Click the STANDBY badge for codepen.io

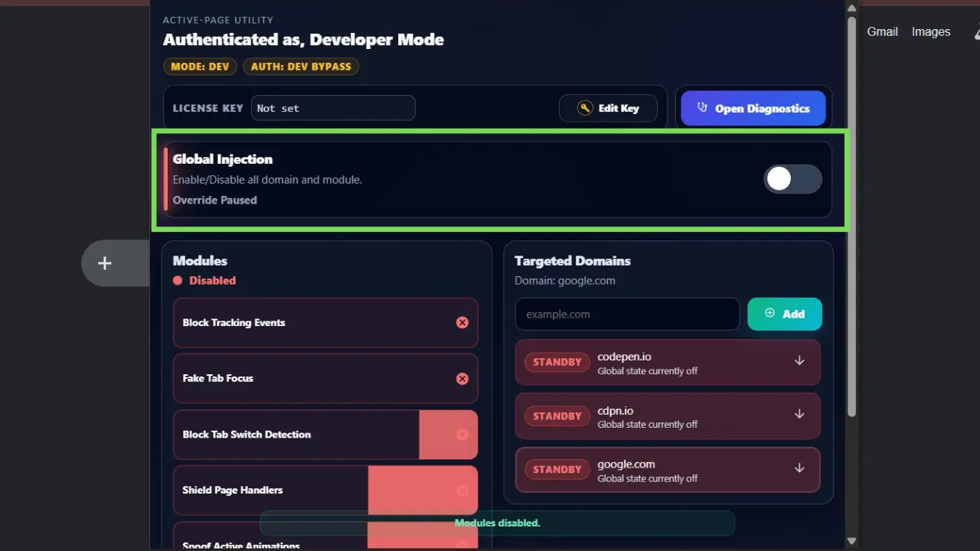click(x=557, y=362)
